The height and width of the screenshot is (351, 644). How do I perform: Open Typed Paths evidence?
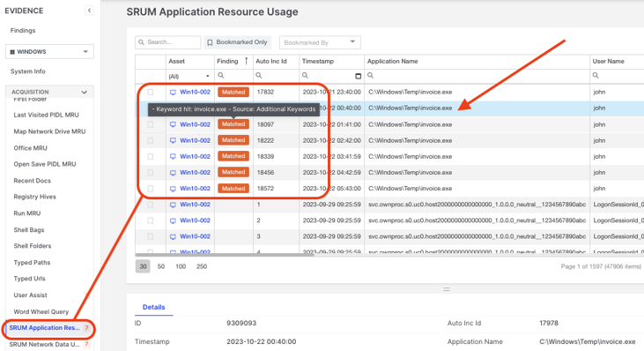[32, 262]
